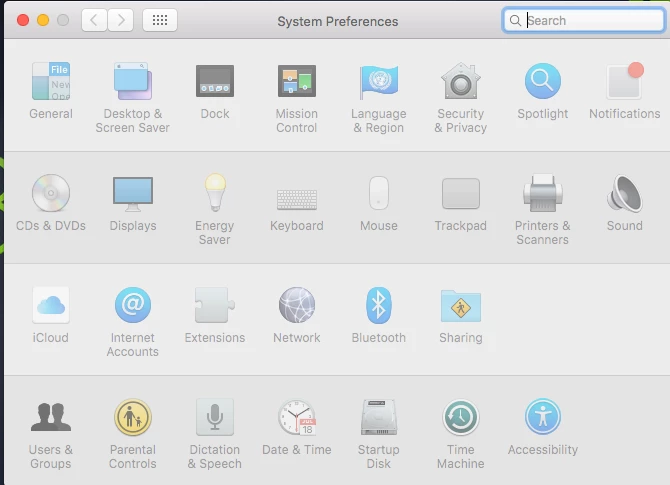Minimize window with the yellow button

click(x=43, y=20)
